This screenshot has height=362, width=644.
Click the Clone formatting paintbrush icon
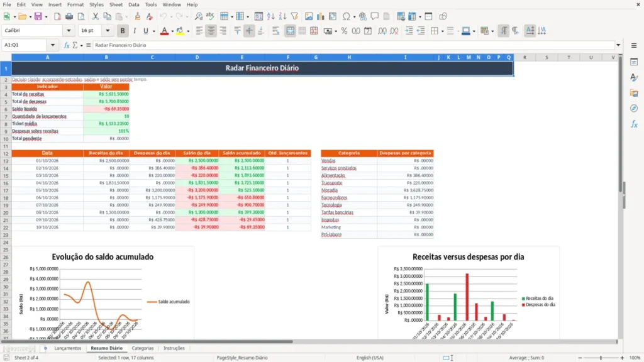[x=138, y=16]
